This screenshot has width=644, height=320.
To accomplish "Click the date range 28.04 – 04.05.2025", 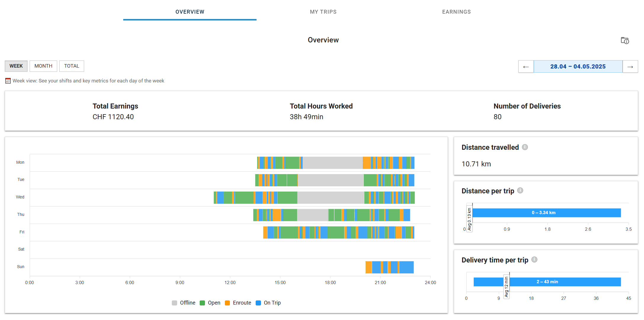I will coord(578,66).
